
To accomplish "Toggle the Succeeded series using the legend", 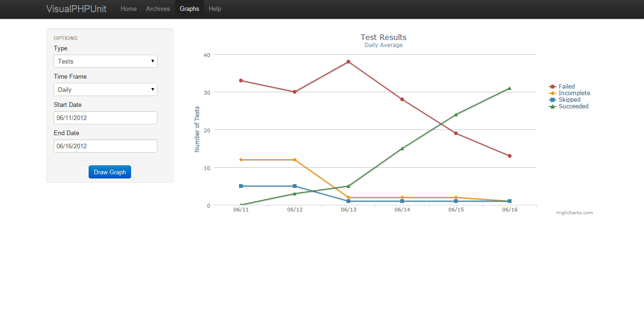I will tap(573, 106).
